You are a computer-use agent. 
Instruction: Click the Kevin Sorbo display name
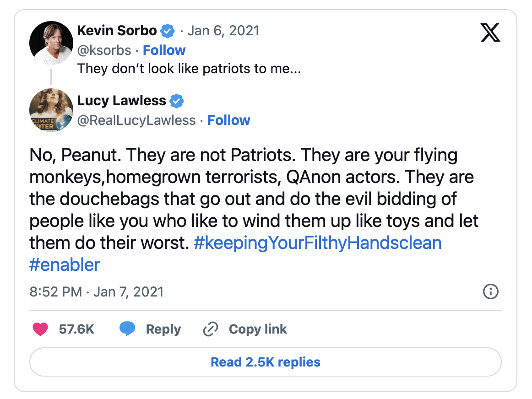click(117, 31)
